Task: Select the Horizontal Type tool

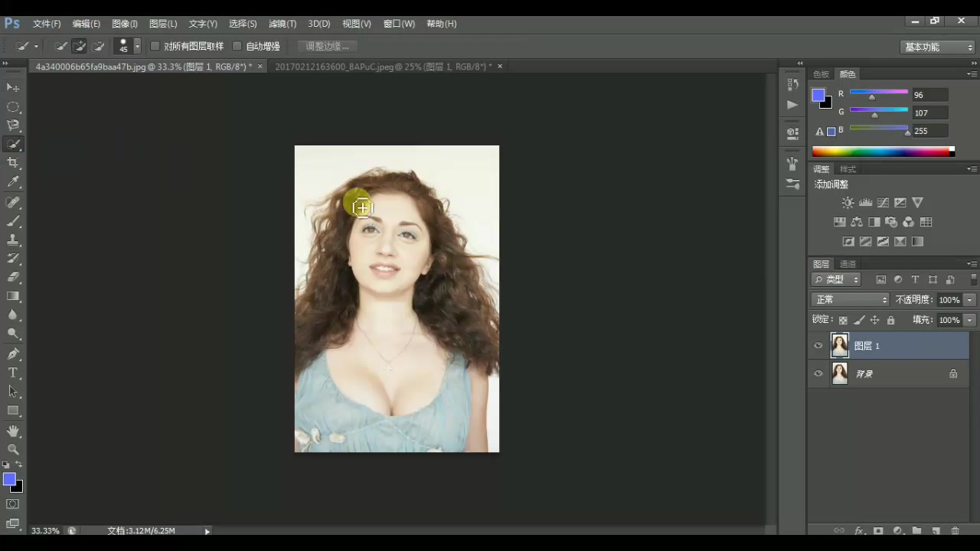Action: [x=13, y=373]
